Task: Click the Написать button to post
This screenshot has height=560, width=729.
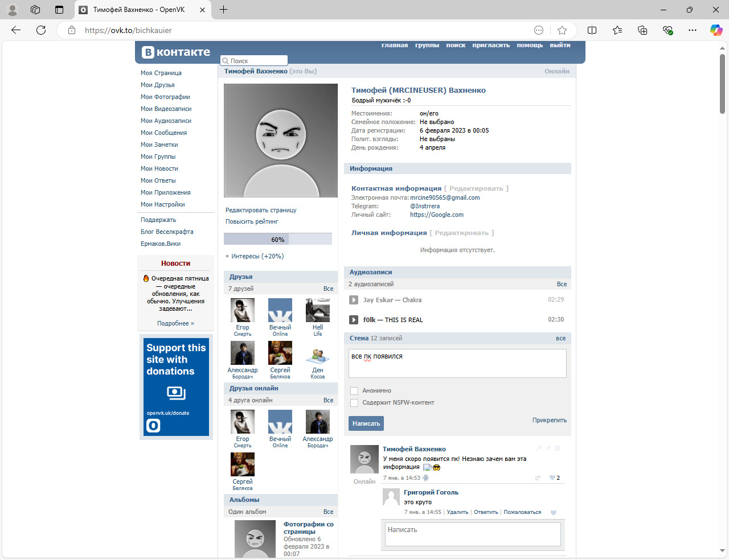Action: (x=366, y=423)
